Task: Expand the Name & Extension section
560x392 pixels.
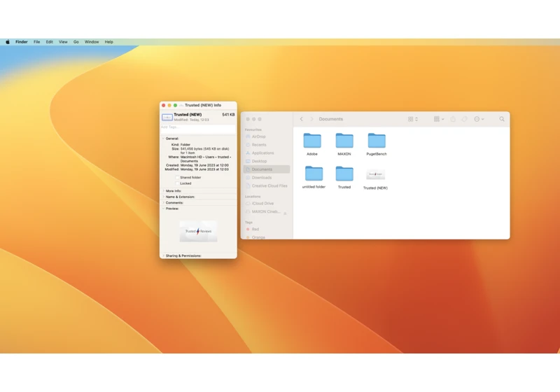Action: [163, 197]
